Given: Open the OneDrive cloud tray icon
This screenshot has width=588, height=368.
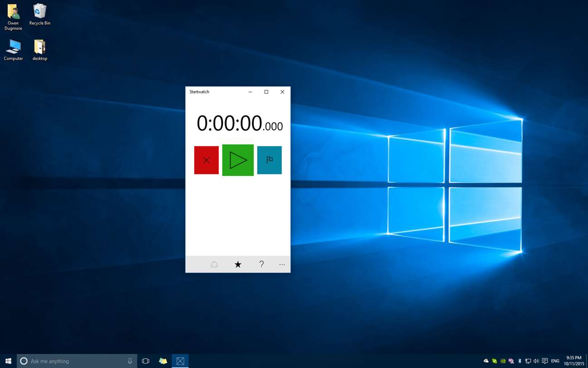Looking at the screenshot, I should 486,361.
